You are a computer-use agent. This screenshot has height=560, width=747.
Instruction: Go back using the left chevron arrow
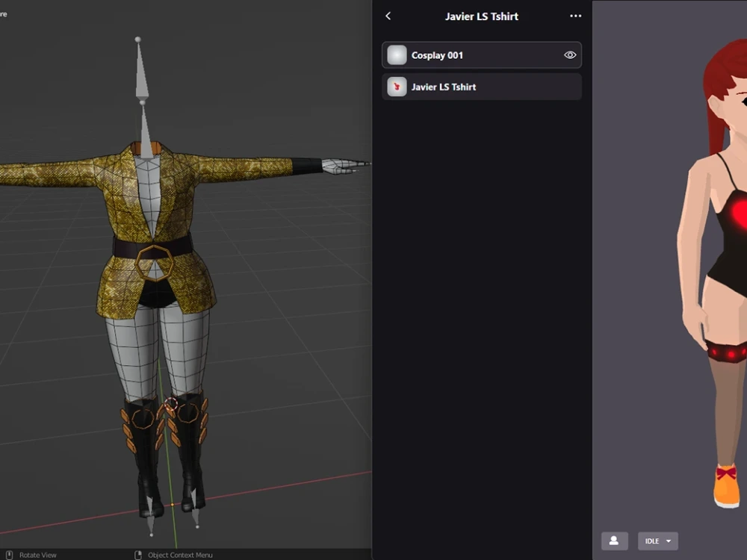click(388, 16)
